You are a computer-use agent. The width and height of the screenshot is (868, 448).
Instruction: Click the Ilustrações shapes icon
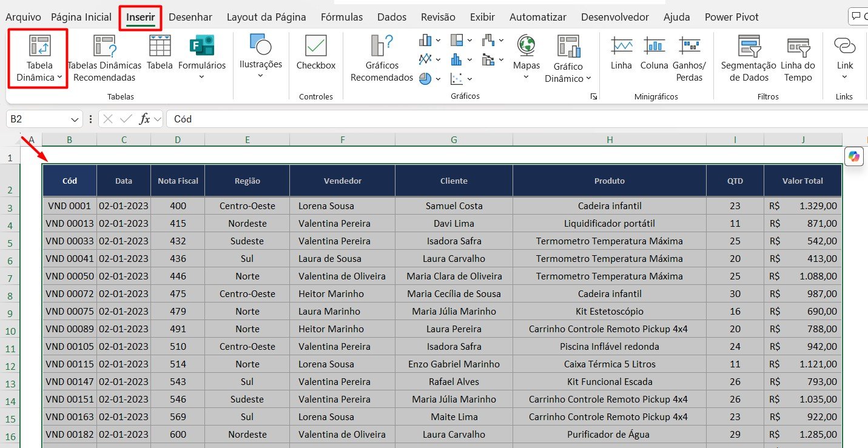tap(260, 45)
